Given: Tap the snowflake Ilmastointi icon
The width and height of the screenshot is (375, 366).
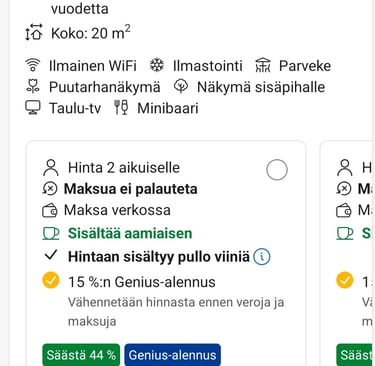Looking at the screenshot, I should pos(157,65).
